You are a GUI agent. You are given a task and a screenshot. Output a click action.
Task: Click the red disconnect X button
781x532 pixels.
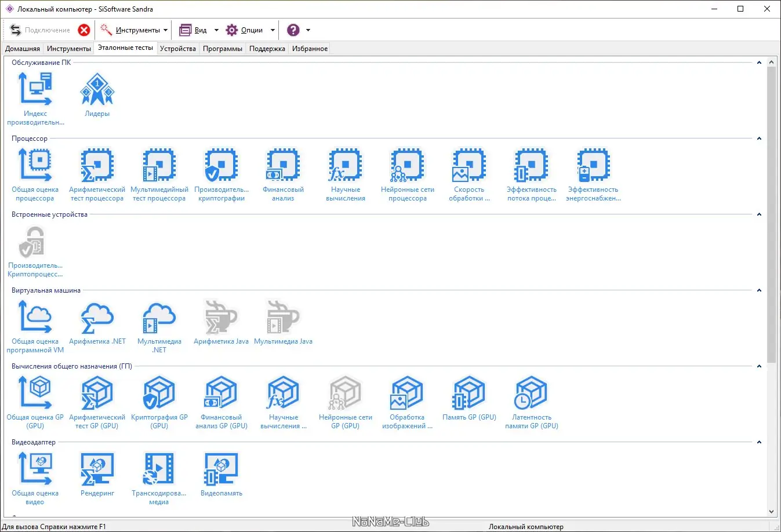(x=84, y=30)
